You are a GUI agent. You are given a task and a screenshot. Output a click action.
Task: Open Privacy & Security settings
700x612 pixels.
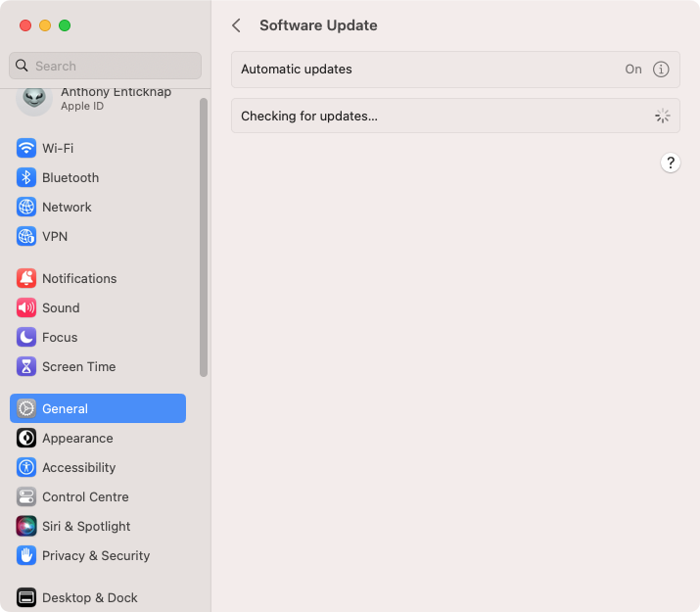point(98,556)
